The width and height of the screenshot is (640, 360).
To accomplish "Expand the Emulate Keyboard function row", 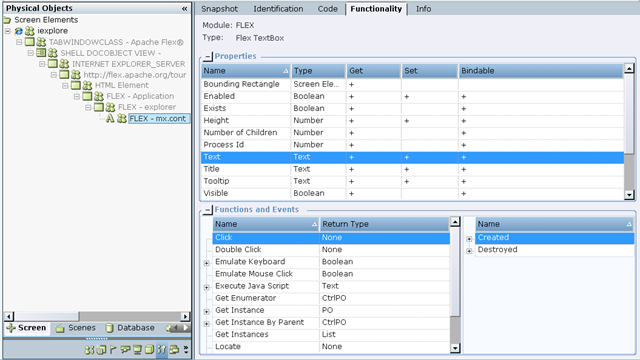I will [x=207, y=263].
